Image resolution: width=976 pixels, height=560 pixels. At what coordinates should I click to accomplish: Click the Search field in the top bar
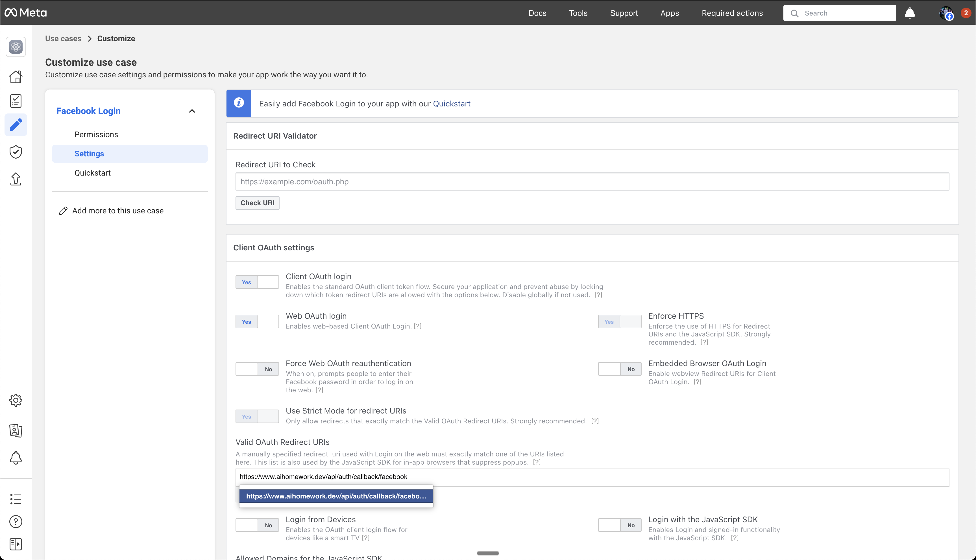(839, 13)
